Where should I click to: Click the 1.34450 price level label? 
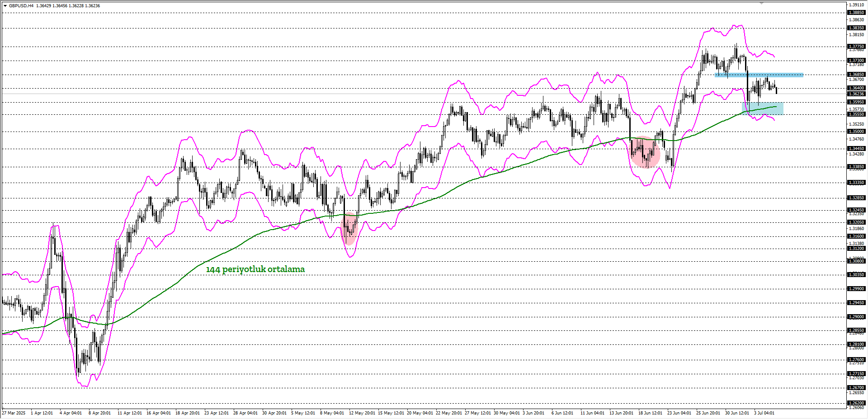coord(856,149)
